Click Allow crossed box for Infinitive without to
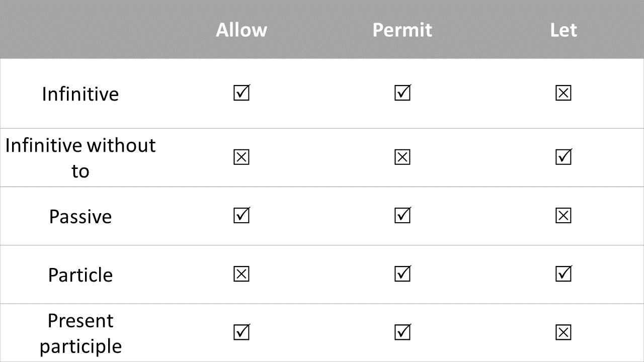This screenshot has width=644, height=362. coord(242,158)
